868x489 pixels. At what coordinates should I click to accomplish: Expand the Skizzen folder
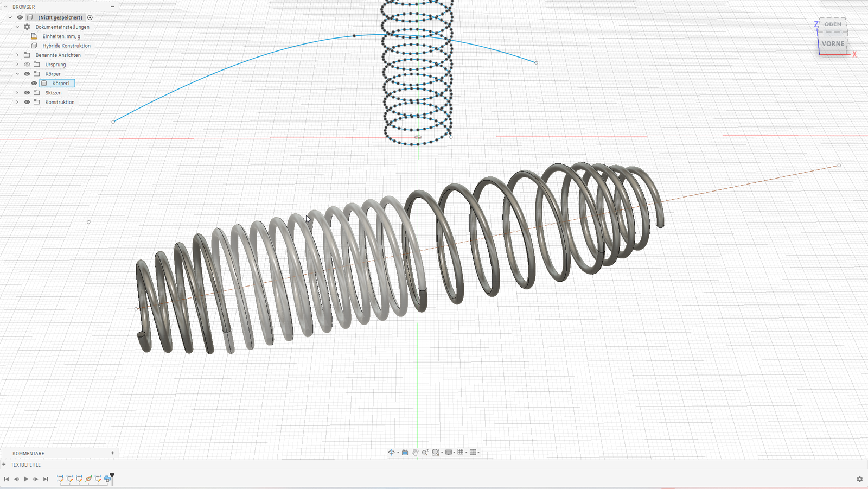point(17,93)
